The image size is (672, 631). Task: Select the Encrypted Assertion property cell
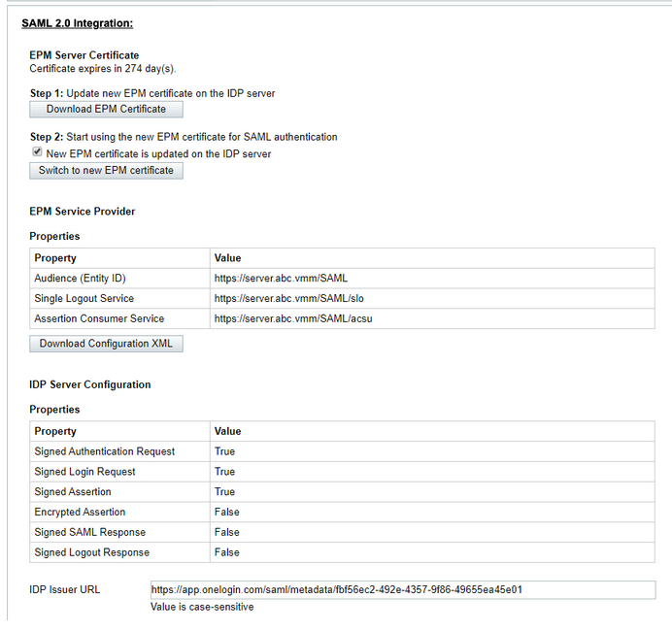tap(80, 513)
